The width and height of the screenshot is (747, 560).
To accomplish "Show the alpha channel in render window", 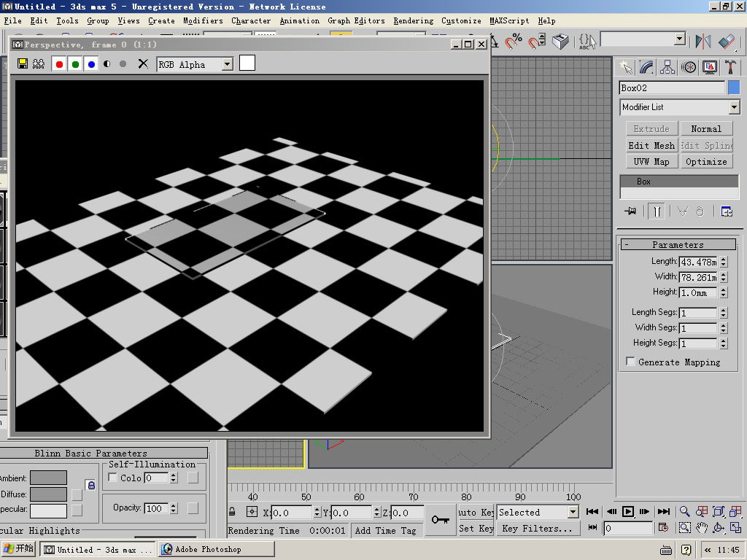I will (107, 64).
